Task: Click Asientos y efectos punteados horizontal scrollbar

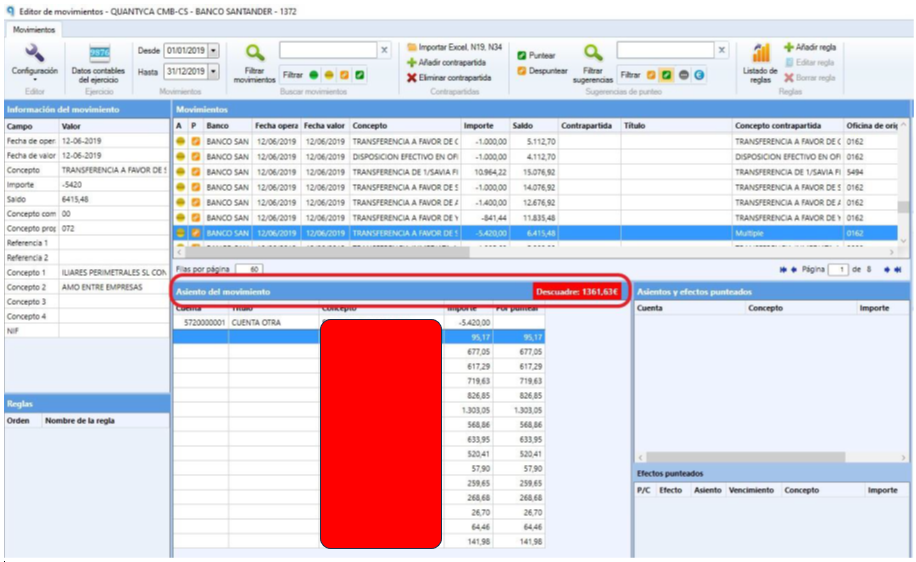Action: click(x=745, y=457)
